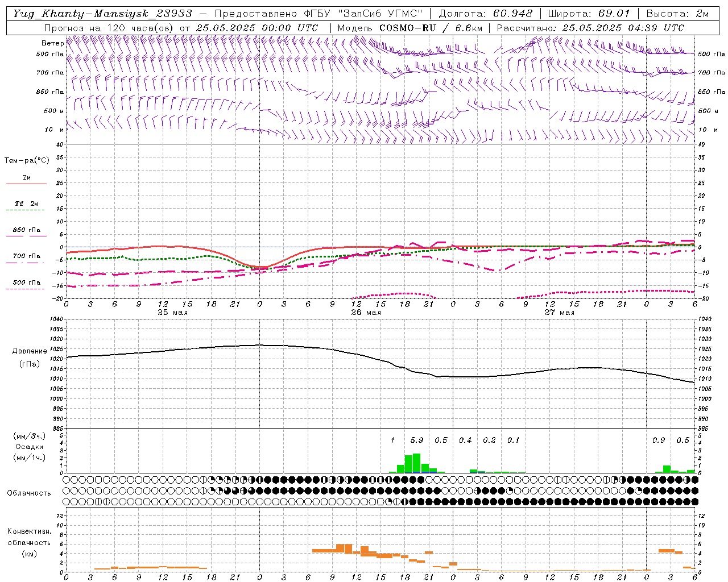Click the station title Yug_Khanty-Mansiysk_23933
The image size is (728, 582).
[102, 14]
